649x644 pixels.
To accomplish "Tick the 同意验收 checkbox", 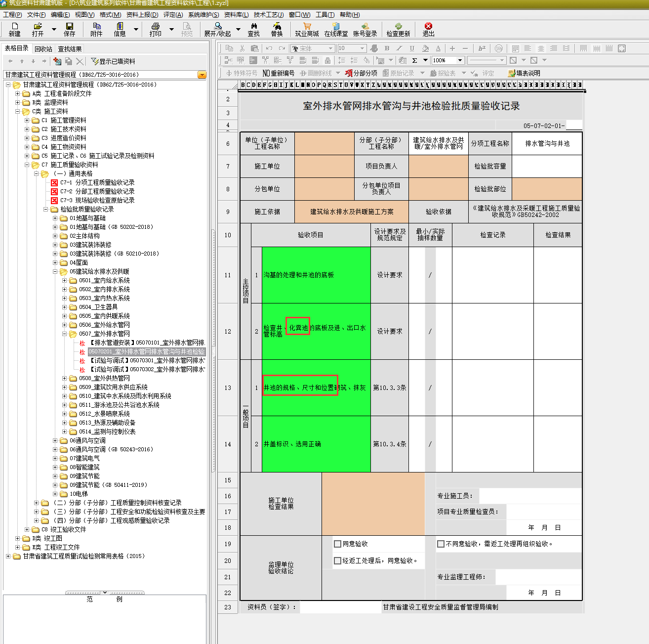I will pyautogui.click(x=338, y=544).
